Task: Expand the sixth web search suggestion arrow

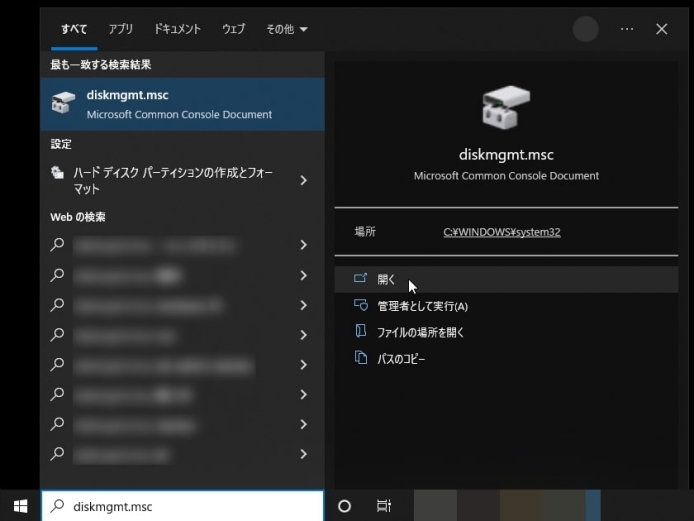Action: coord(304,394)
